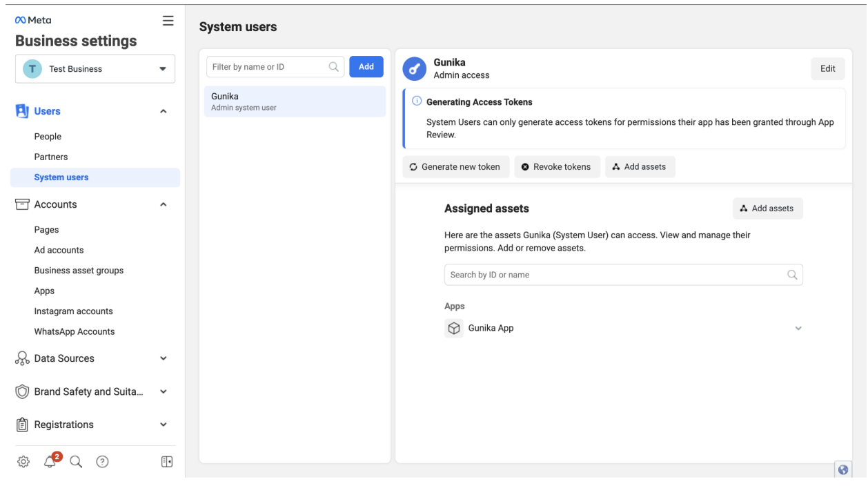Click the blue key avatar for Gunika

(415, 69)
